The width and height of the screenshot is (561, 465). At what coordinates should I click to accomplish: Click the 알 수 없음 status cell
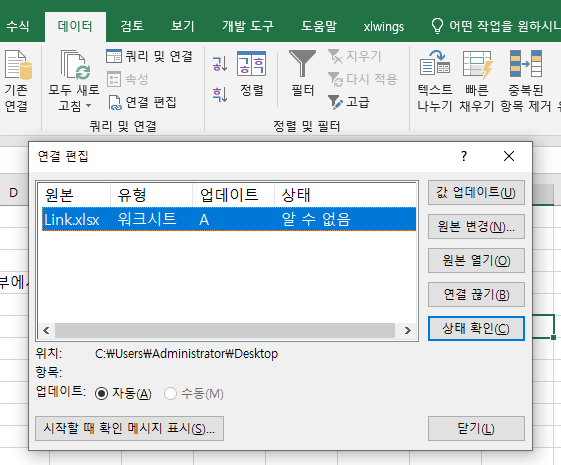pos(316,219)
